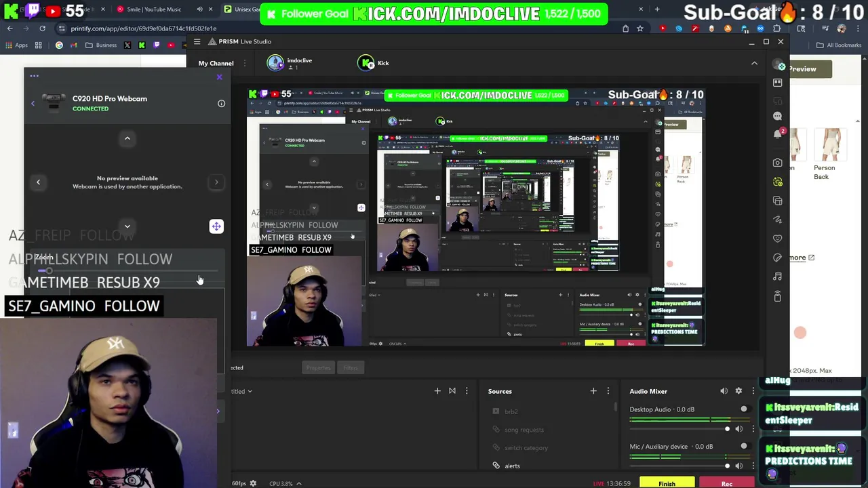Open the music note icon in PRISM sidebar
The image size is (868, 488).
pos(778,277)
